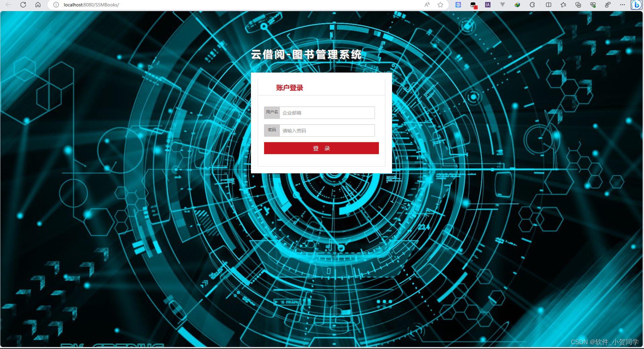Open Browser essentials heart icon

click(593, 5)
